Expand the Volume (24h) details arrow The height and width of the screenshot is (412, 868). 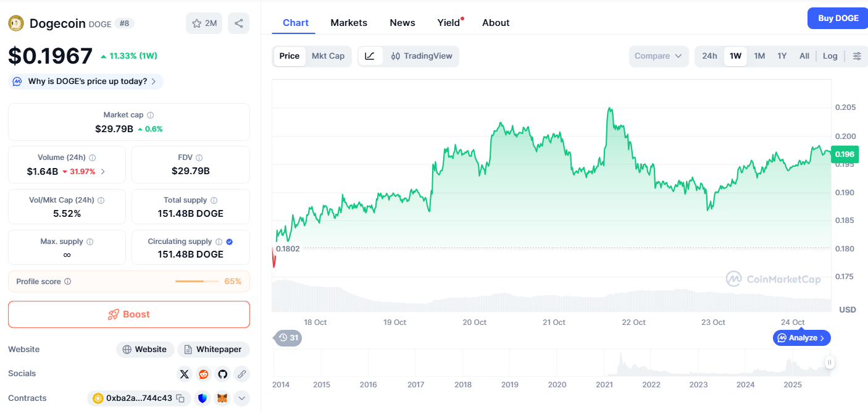pyautogui.click(x=103, y=172)
